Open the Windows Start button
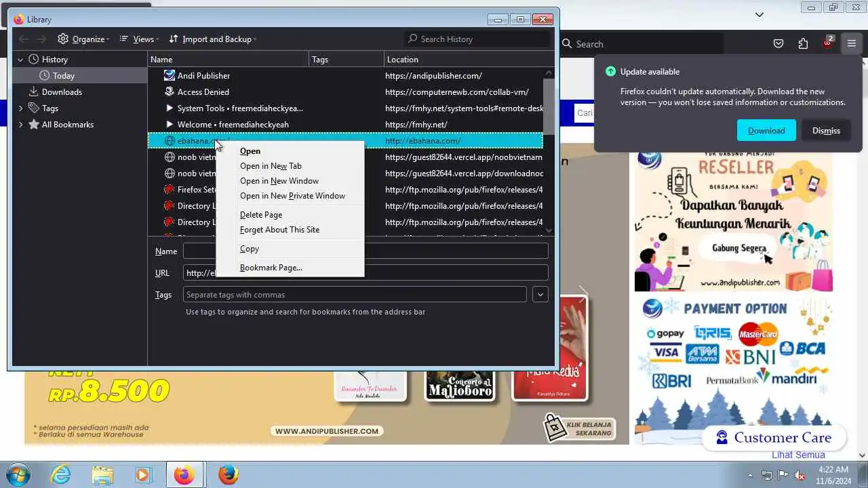This screenshot has width=868, height=488. [x=18, y=474]
